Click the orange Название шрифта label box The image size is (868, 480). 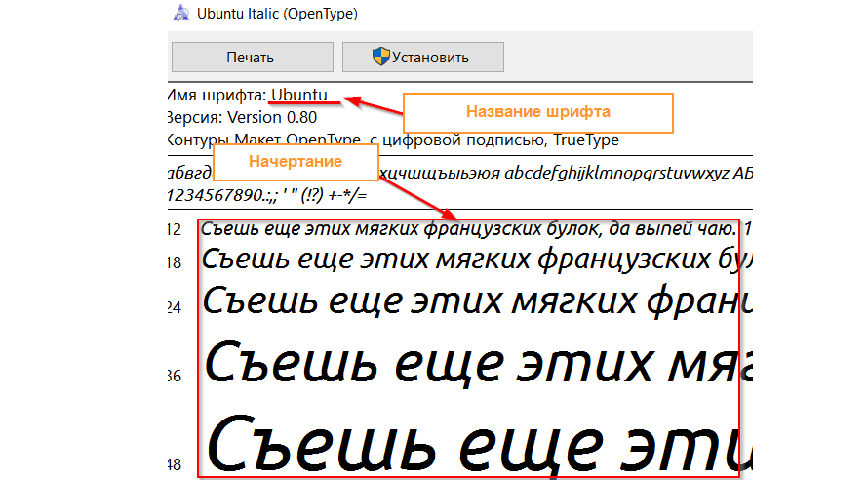coord(537,112)
